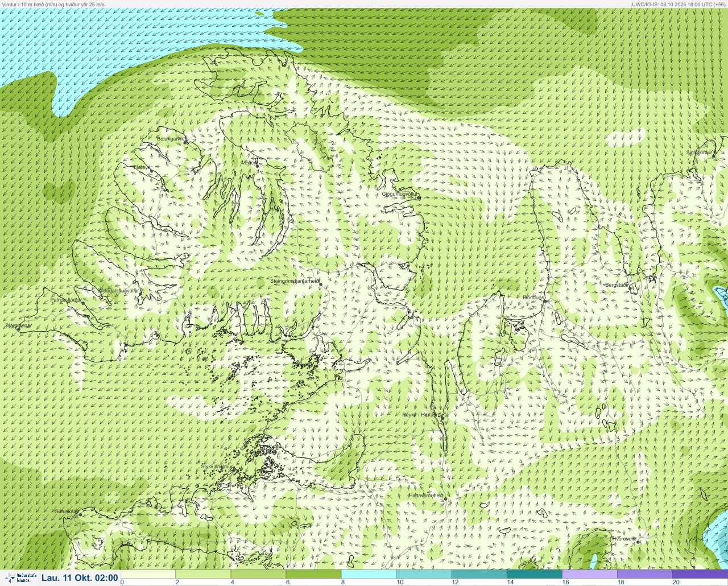Select the 14–16 m/s dark teal legend swatch

pyautogui.click(x=534, y=574)
